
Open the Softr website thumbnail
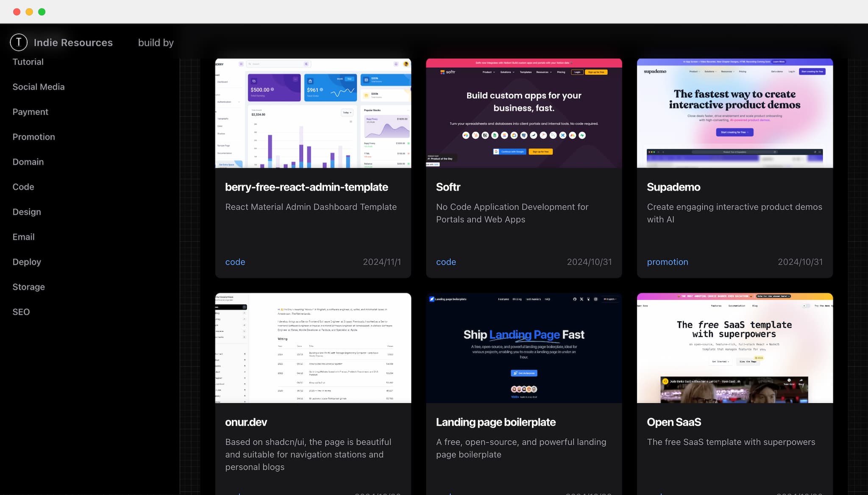(x=524, y=113)
